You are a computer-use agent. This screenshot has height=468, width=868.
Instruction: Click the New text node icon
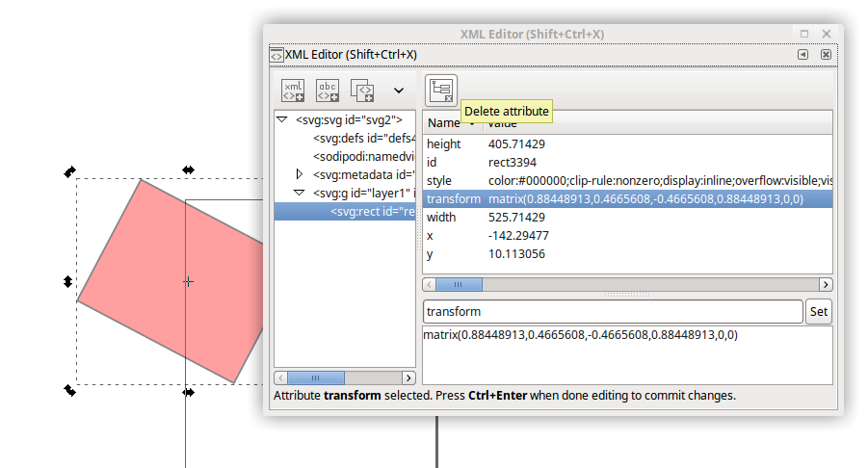pyautogui.click(x=329, y=91)
